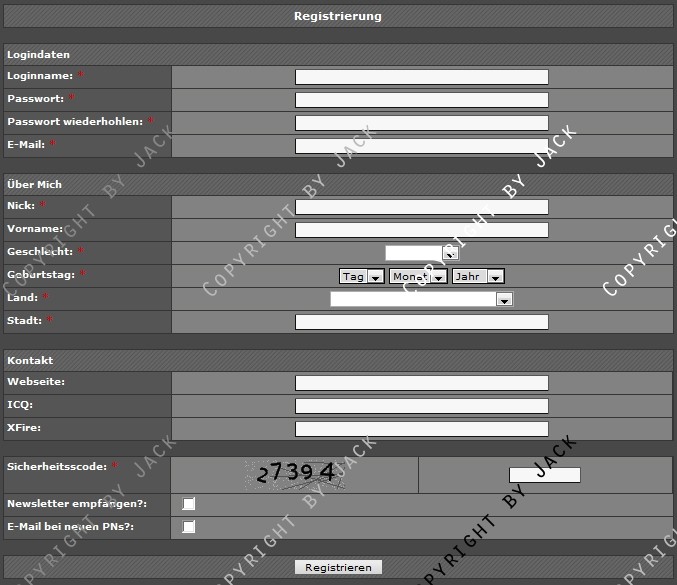The width and height of the screenshot is (677, 585).
Task: Click the Webseite input field
Action: 422,383
